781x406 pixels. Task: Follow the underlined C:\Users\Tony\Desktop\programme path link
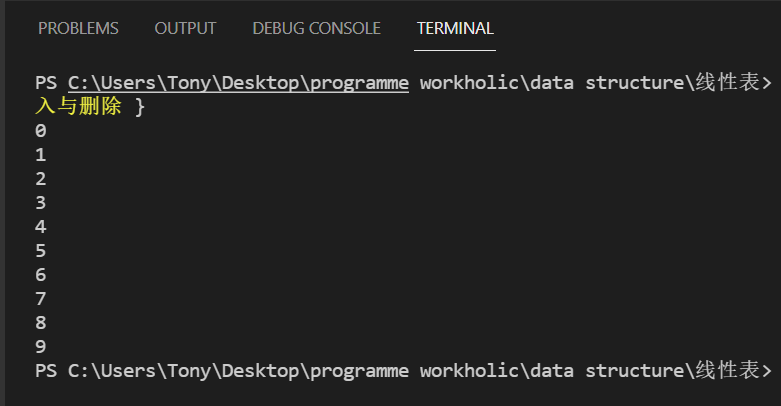click(x=238, y=82)
